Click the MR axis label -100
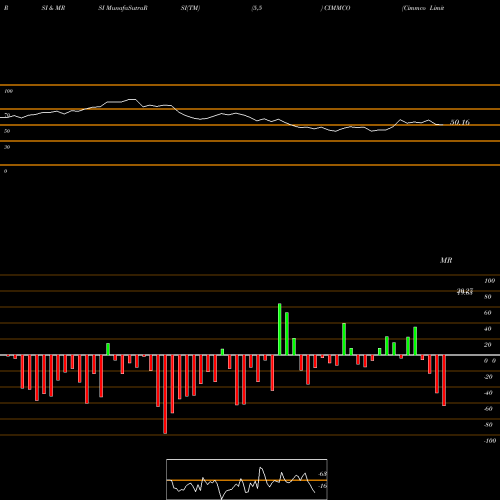The image size is (500, 500). pos(490,441)
